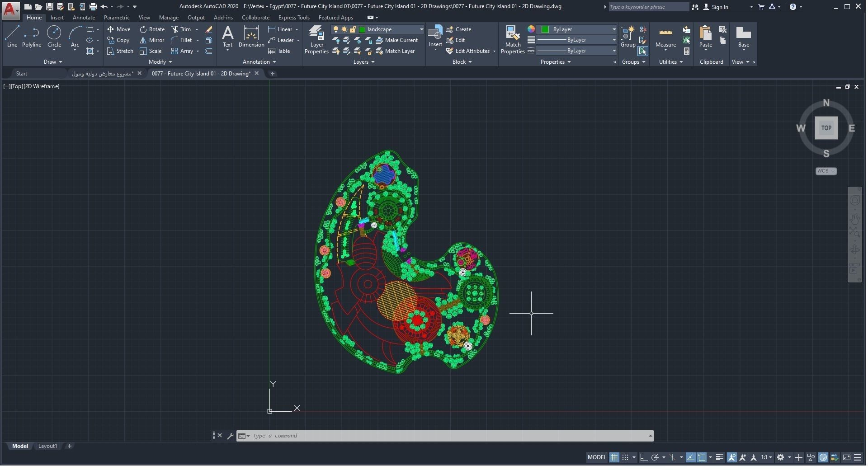Image resolution: width=868 pixels, height=470 pixels.
Task: Click the Erase tool icon
Action: pos(208,29)
